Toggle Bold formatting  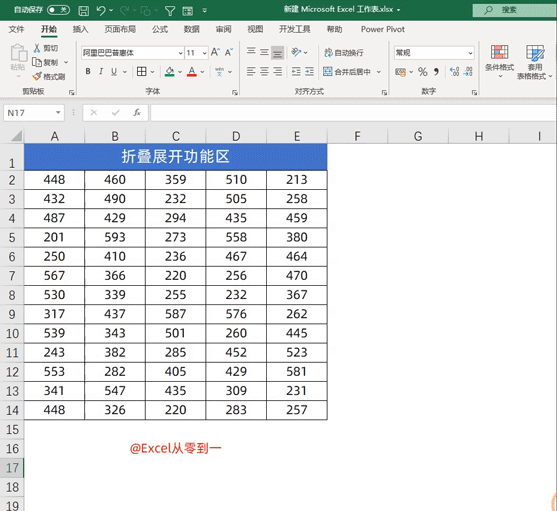tap(88, 72)
